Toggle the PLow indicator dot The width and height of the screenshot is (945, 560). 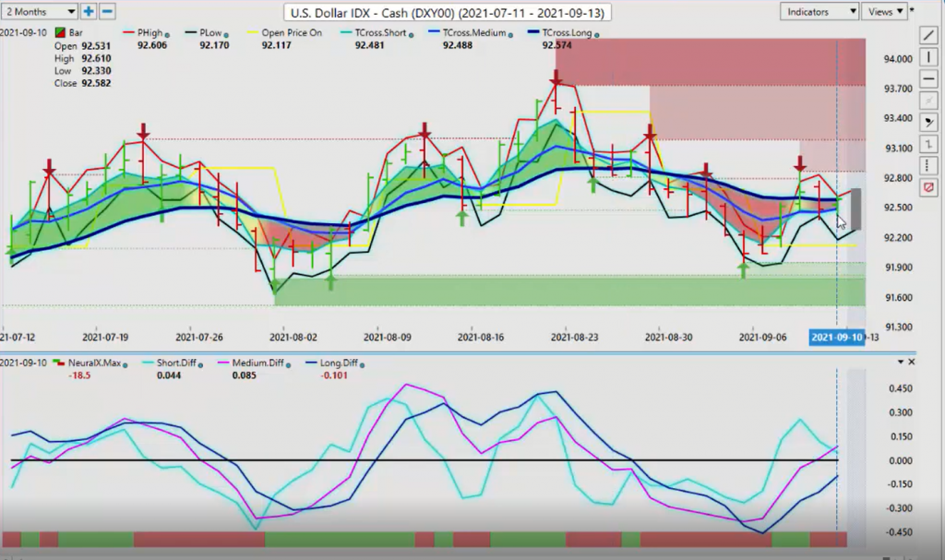pos(227,35)
